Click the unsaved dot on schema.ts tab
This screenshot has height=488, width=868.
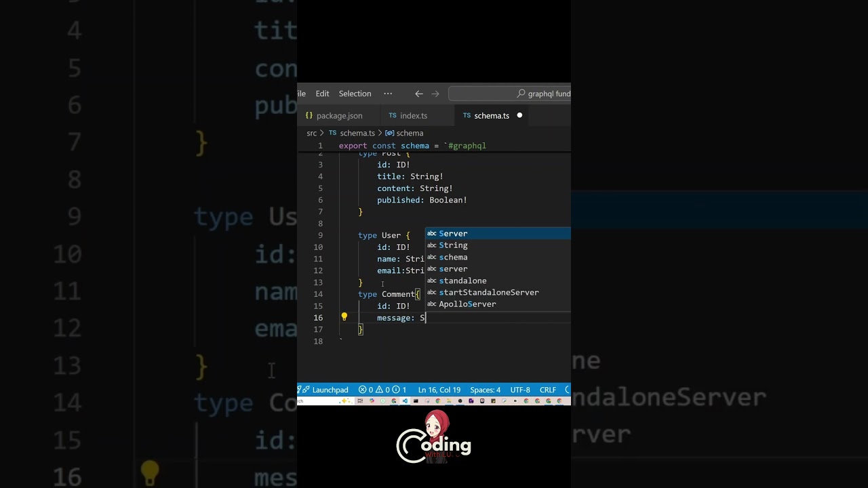[x=519, y=116]
